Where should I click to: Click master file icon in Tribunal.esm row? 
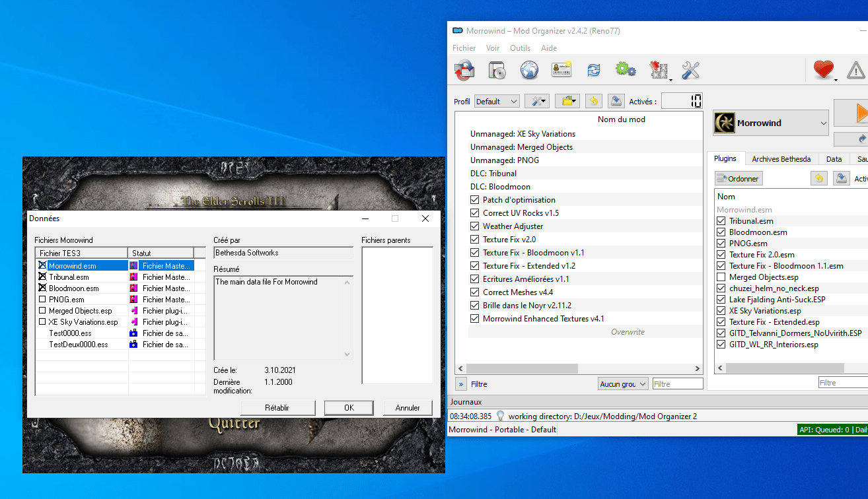click(x=133, y=277)
